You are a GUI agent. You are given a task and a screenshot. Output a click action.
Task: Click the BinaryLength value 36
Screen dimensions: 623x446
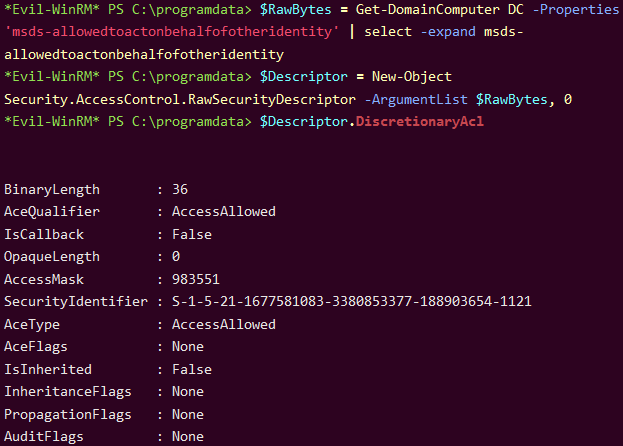[180, 189]
